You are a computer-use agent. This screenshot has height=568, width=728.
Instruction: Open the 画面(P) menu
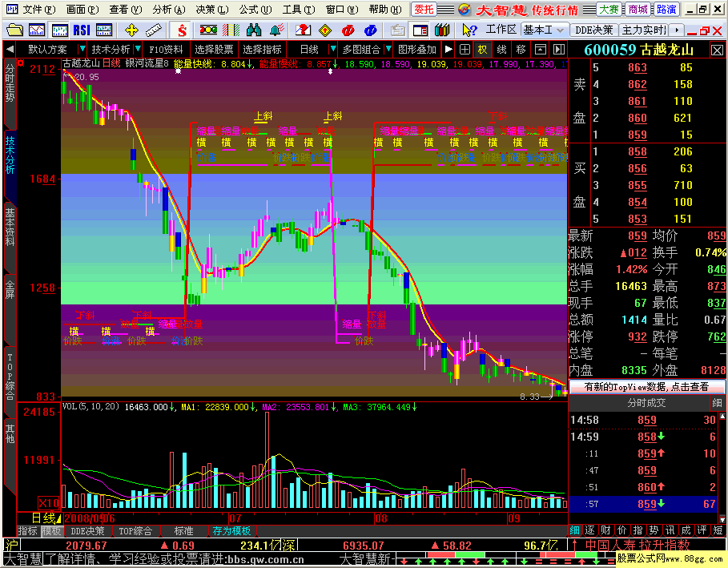82,10
